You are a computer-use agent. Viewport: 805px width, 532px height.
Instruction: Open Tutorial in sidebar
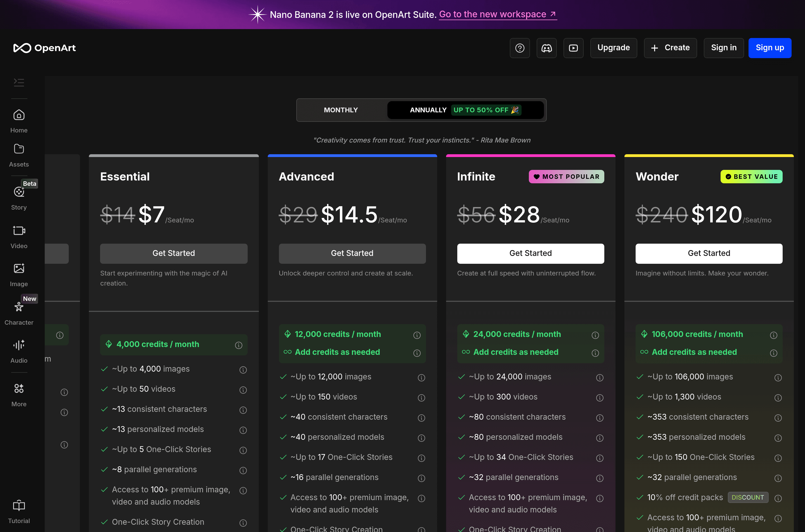pyautogui.click(x=19, y=512)
